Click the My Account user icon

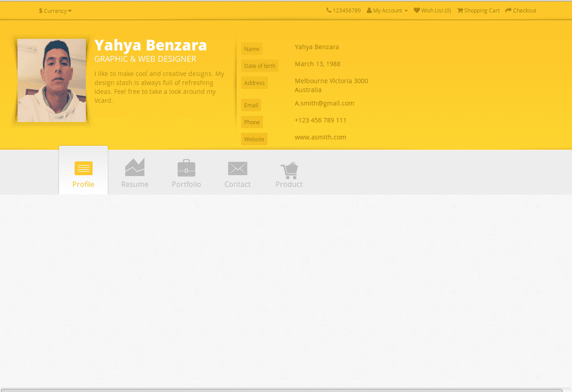369,10
